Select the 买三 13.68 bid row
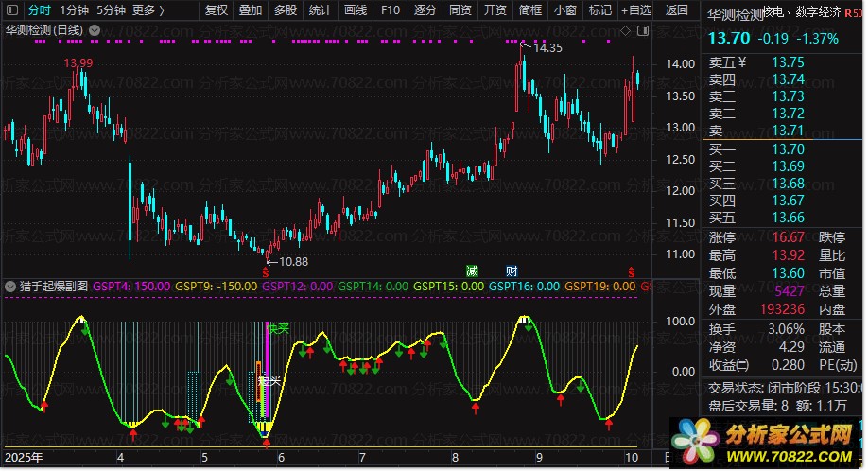Viewport: 868px width, 472px height. [x=782, y=184]
